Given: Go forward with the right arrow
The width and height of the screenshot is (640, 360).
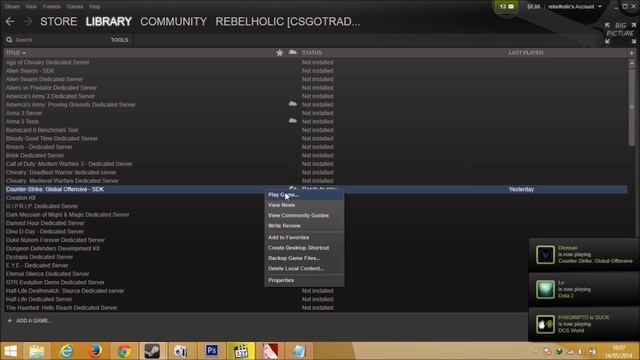Looking at the screenshot, I should 28,22.
